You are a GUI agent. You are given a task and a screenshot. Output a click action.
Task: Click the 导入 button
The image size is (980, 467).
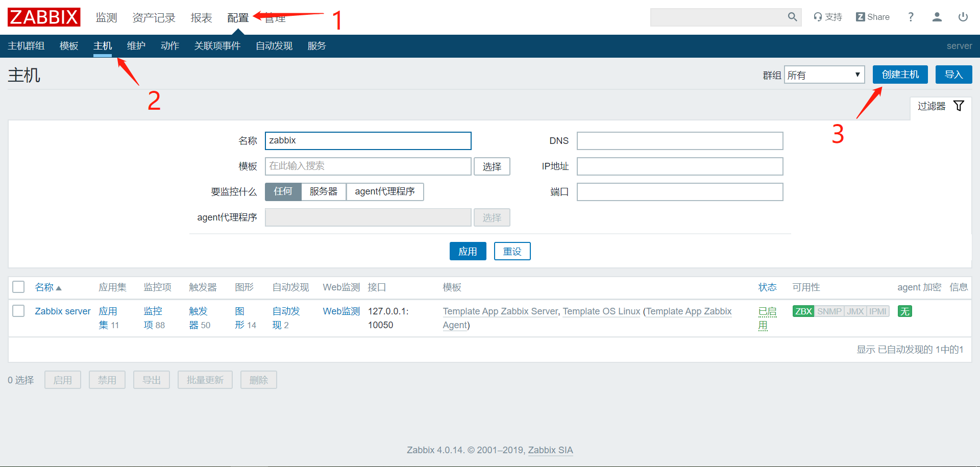(x=953, y=75)
